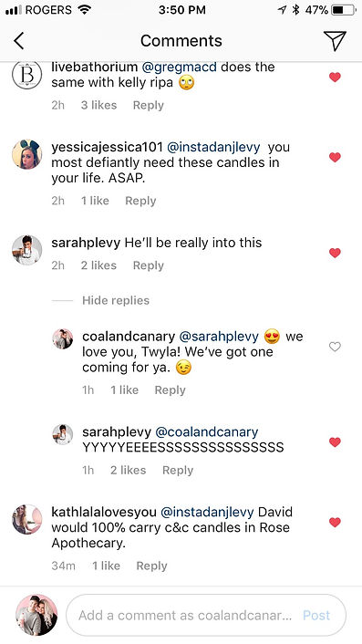Like the coalandcanary reply with empty heart
The height and width of the screenshot is (644, 362).
click(x=335, y=347)
